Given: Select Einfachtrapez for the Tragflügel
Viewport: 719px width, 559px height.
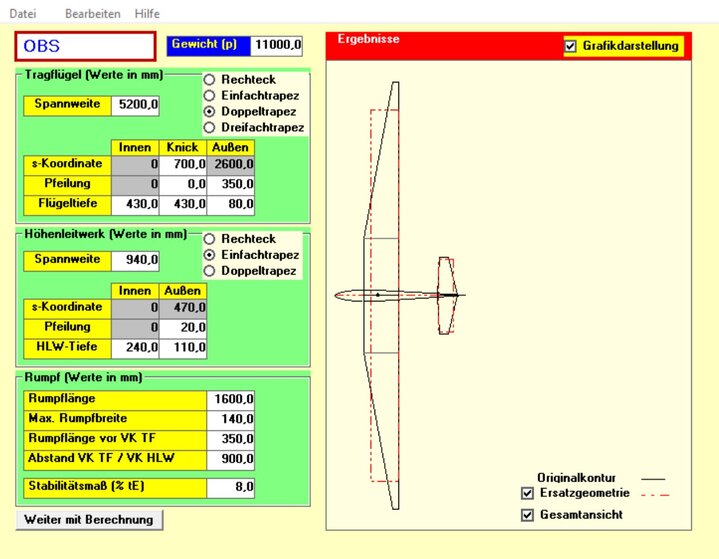Looking at the screenshot, I should click(x=210, y=95).
